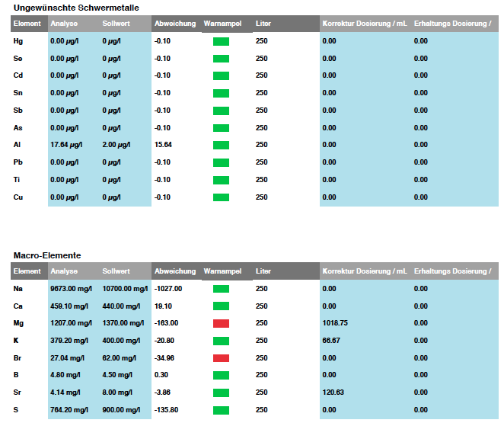
Task: Click Sr Sollwert 8.00 mg/l
Action: point(117,393)
